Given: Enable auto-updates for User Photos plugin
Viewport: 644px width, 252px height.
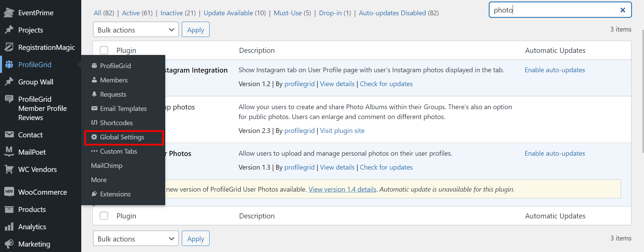Looking at the screenshot, I should (555, 153).
